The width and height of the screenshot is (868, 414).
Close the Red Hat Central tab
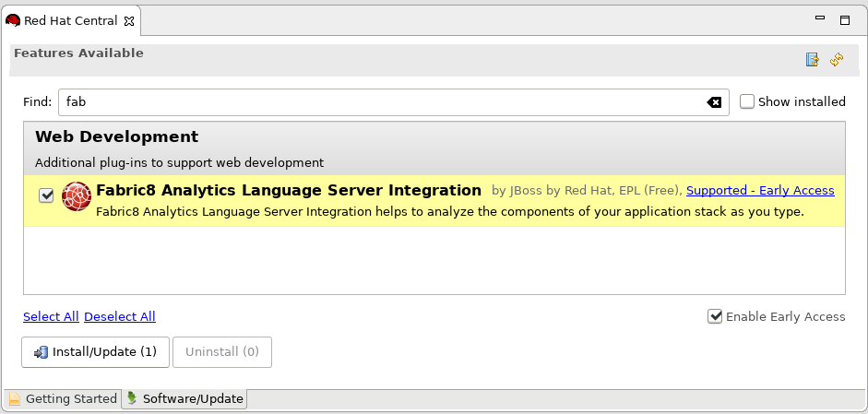pos(129,20)
